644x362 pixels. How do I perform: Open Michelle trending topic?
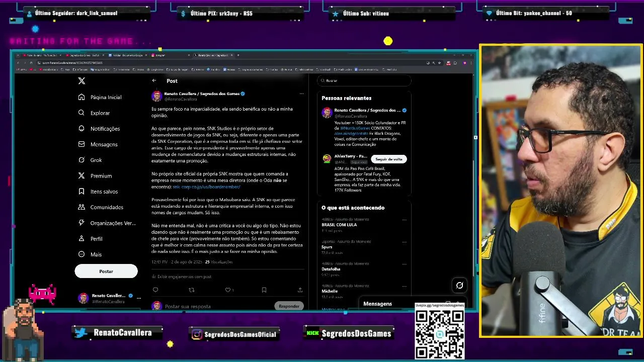(330, 291)
